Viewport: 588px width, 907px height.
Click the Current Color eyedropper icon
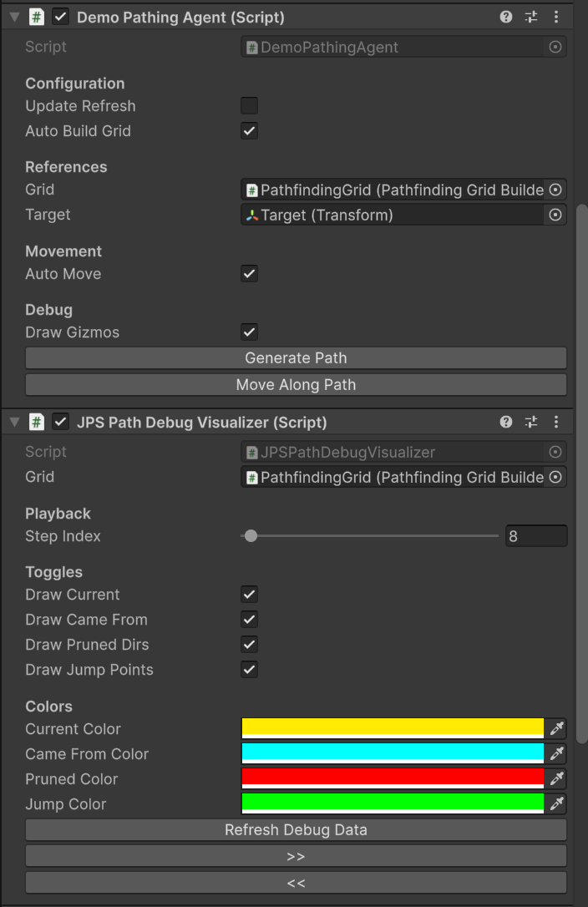[x=556, y=728]
